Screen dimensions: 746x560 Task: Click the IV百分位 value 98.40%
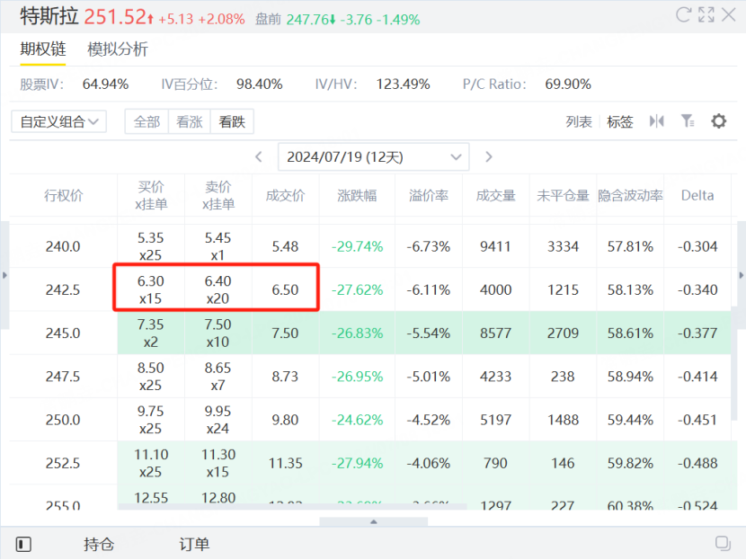point(259,84)
